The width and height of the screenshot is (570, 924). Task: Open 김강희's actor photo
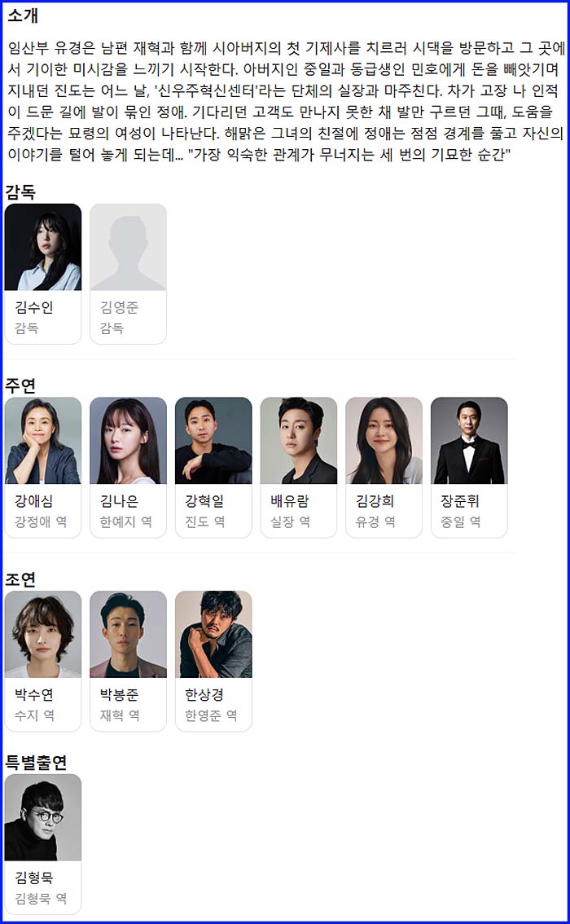tap(384, 441)
